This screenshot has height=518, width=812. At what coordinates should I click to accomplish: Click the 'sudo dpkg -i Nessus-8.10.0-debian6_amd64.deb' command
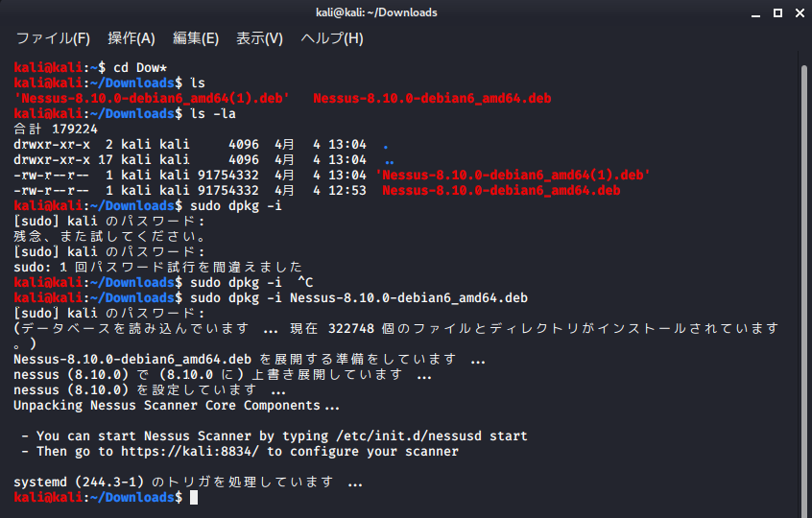[359, 298]
